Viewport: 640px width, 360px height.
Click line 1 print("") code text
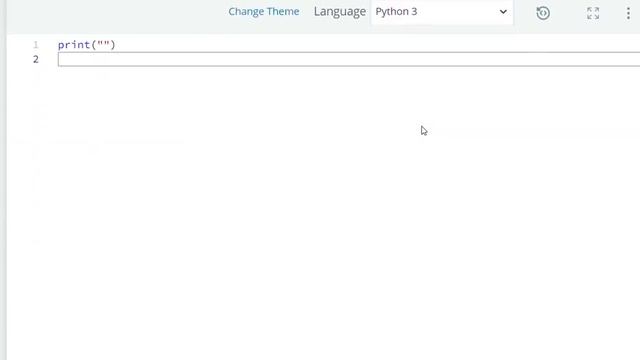pyautogui.click(x=87, y=44)
